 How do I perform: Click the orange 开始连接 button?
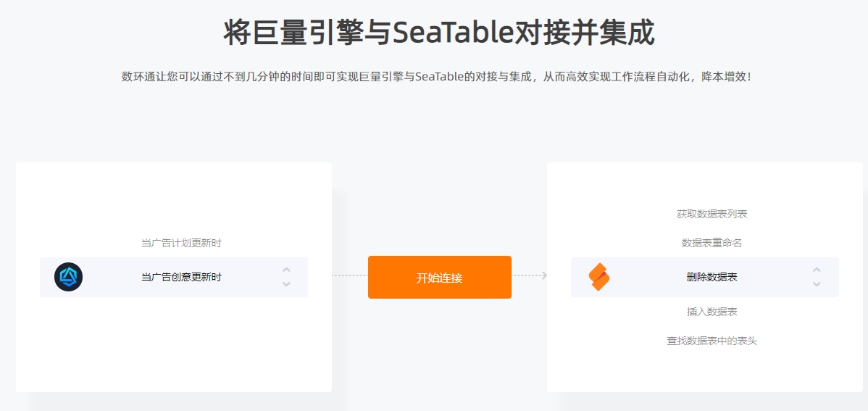440,278
